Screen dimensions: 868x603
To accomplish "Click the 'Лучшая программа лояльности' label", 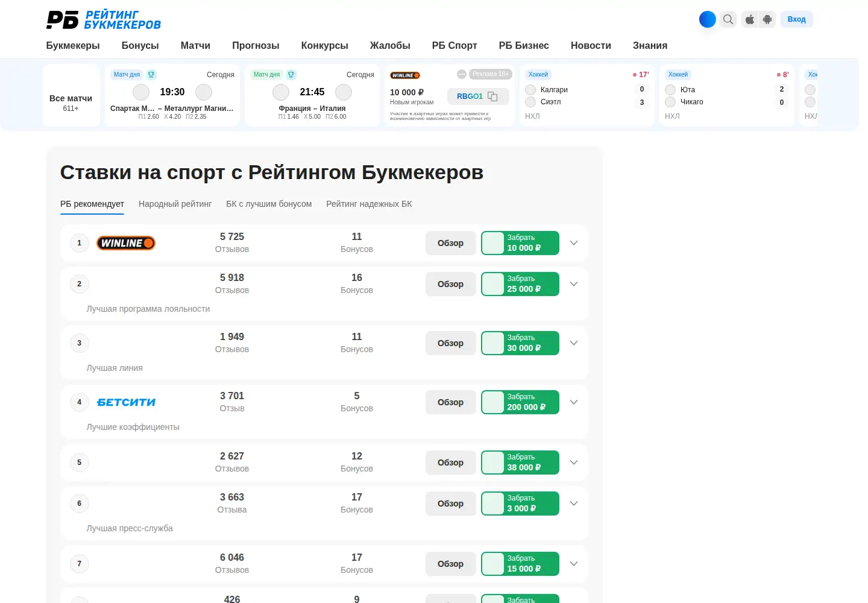I will tap(148, 309).
